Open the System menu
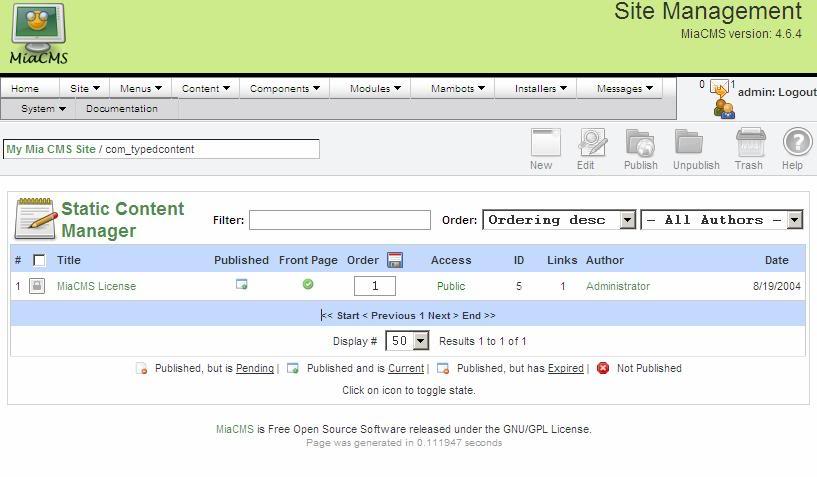Image resolution: width=817 pixels, height=477 pixels. point(43,108)
